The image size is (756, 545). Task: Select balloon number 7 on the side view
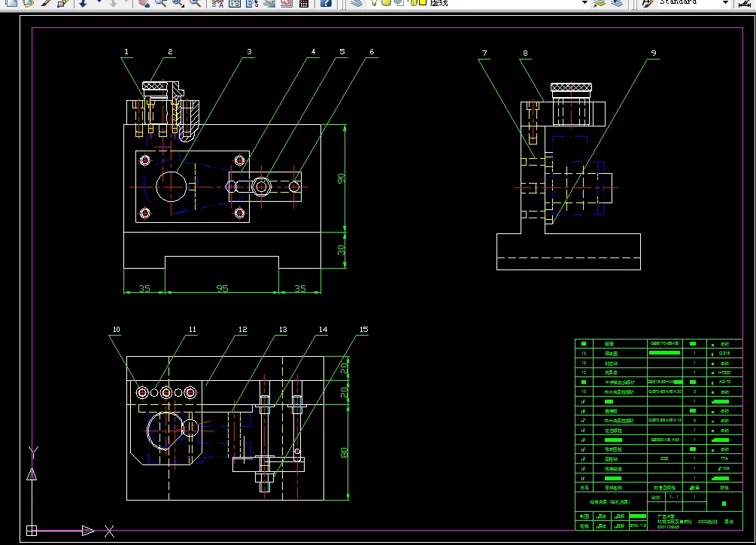[x=484, y=53]
